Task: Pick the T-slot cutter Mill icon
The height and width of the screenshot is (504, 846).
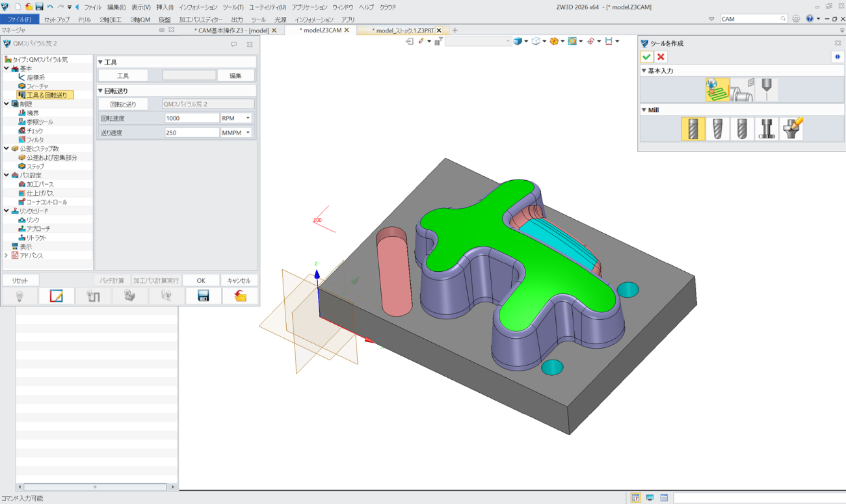Action: [767, 129]
